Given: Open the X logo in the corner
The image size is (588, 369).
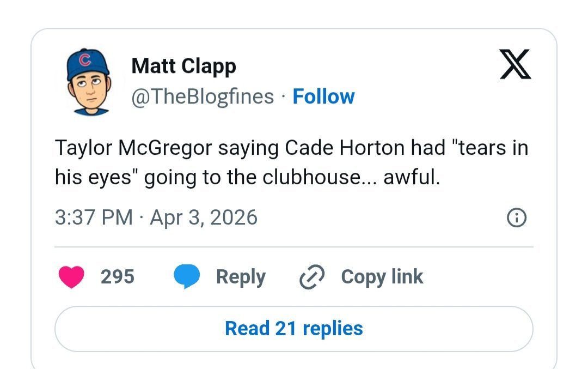Looking at the screenshot, I should 515,65.
